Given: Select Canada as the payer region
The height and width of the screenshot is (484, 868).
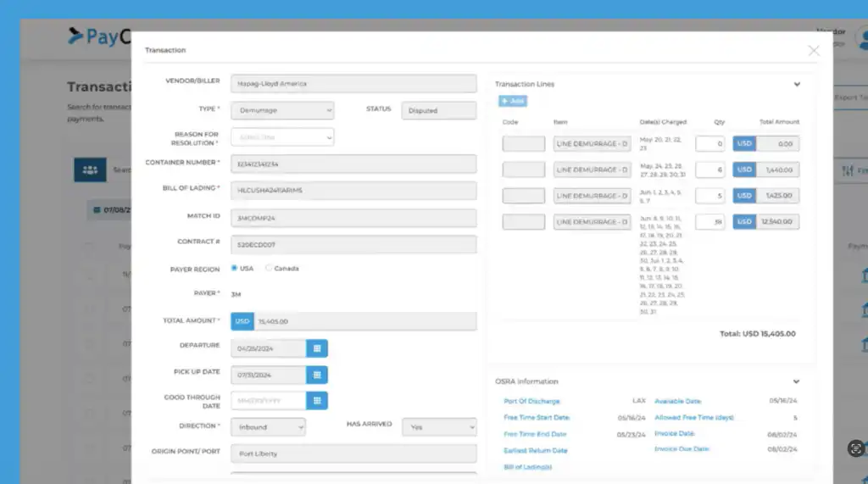Looking at the screenshot, I should pos(269,269).
